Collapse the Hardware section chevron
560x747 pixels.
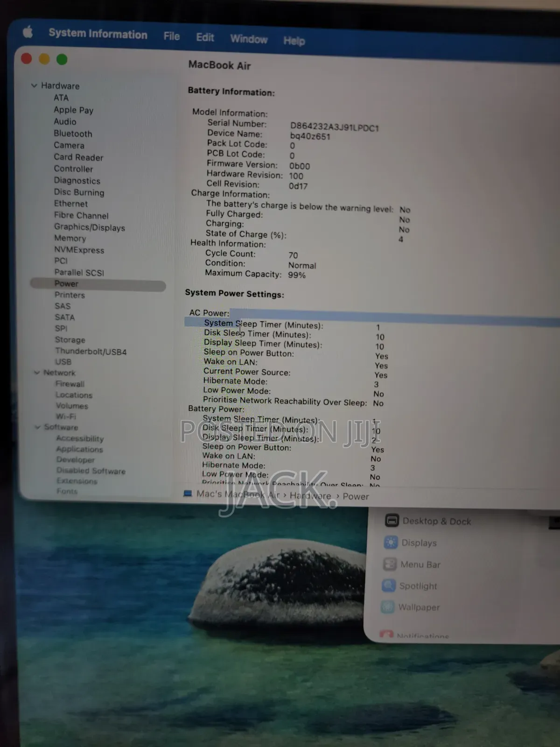(34, 85)
